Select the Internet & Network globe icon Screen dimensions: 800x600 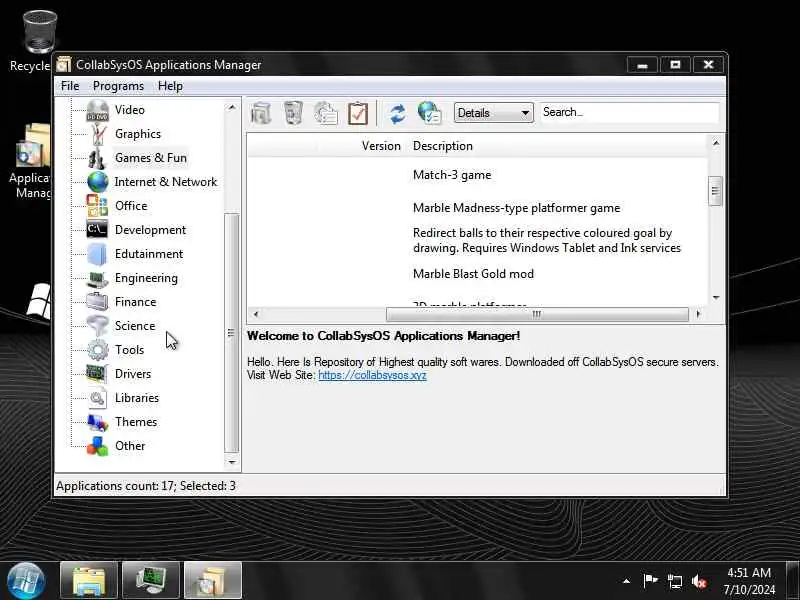pyautogui.click(x=97, y=182)
